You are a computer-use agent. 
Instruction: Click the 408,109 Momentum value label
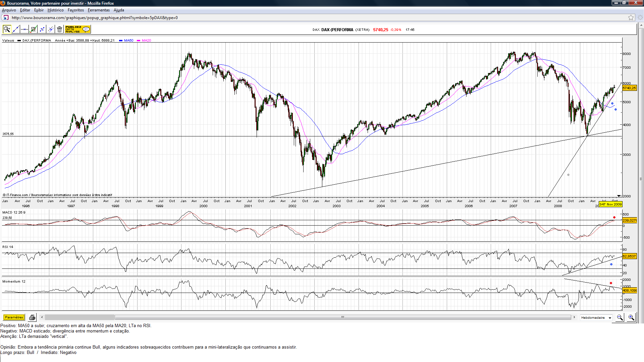coord(630,291)
